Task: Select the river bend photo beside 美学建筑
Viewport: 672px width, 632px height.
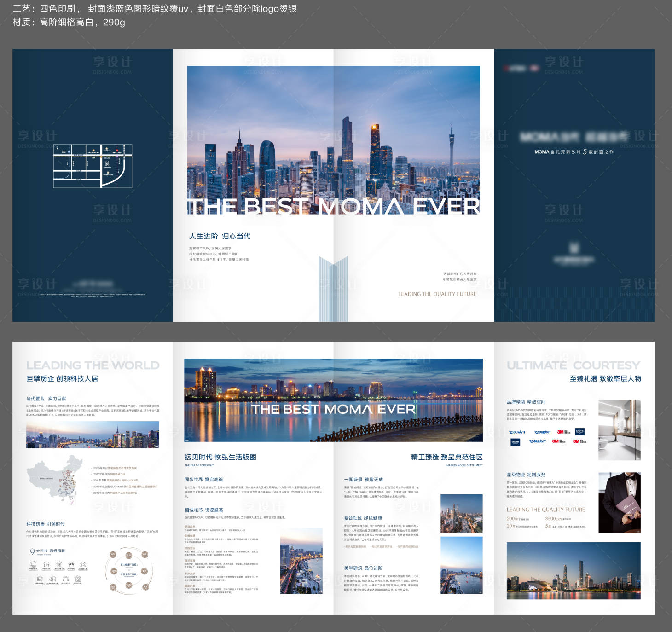Action: (462, 565)
